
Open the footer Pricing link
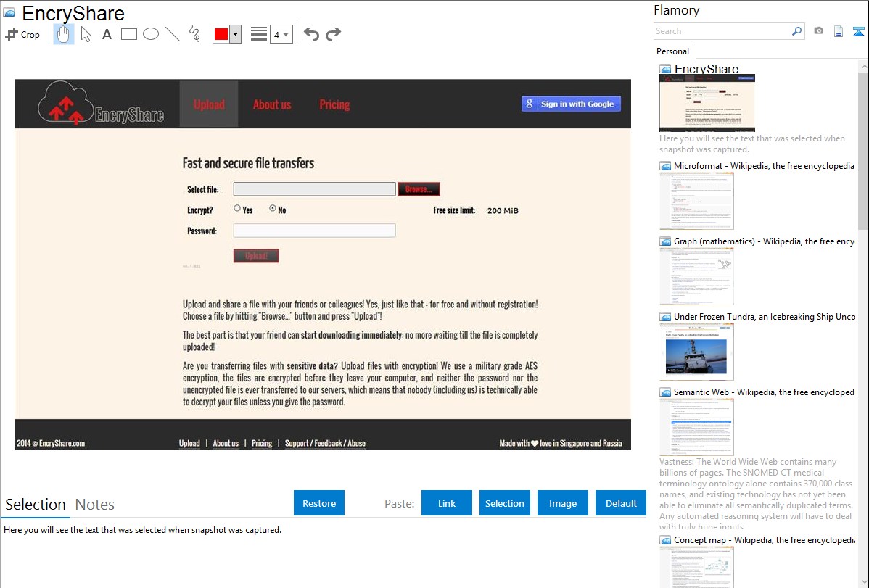tap(262, 443)
